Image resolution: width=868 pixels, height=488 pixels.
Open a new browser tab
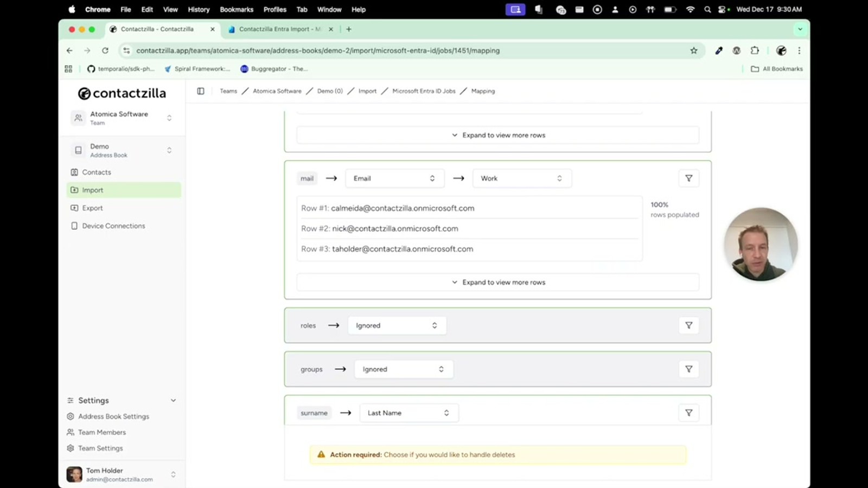coord(349,29)
